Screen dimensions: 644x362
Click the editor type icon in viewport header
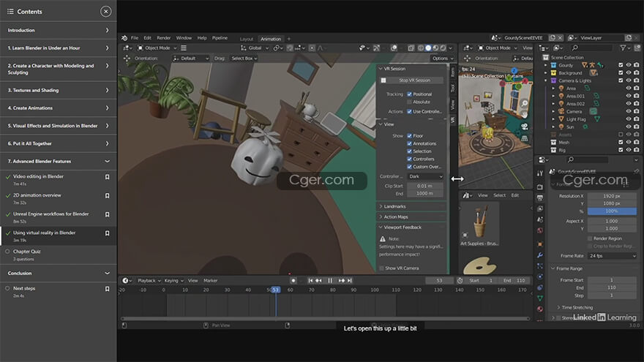[x=127, y=48]
